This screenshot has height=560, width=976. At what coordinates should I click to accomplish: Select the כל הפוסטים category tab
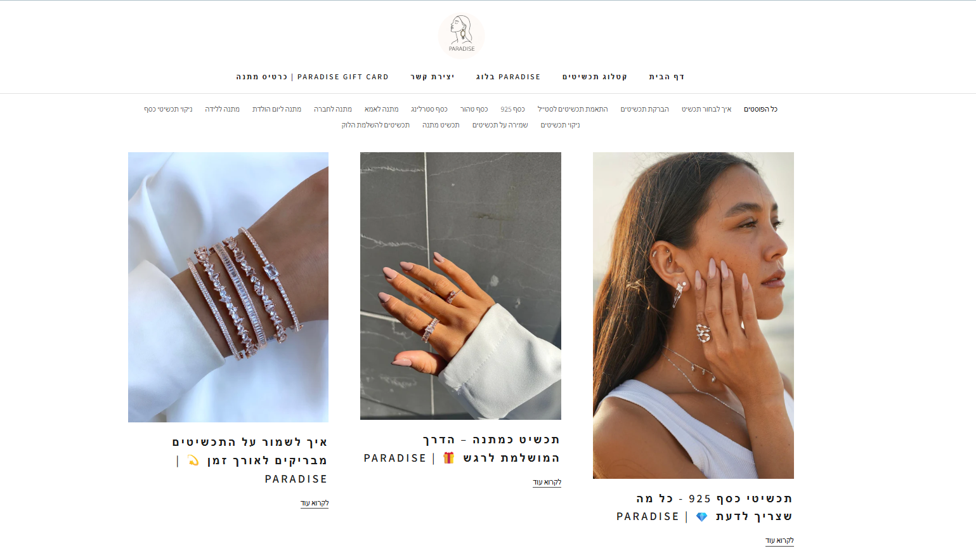tap(760, 109)
